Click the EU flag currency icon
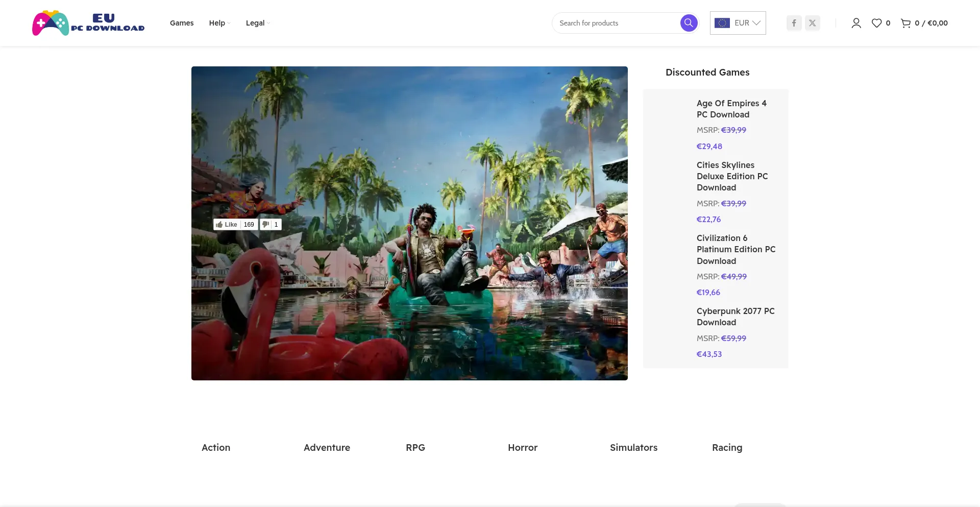Screen dimensions: 980x507 pyautogui.click(x=722, y=23)
